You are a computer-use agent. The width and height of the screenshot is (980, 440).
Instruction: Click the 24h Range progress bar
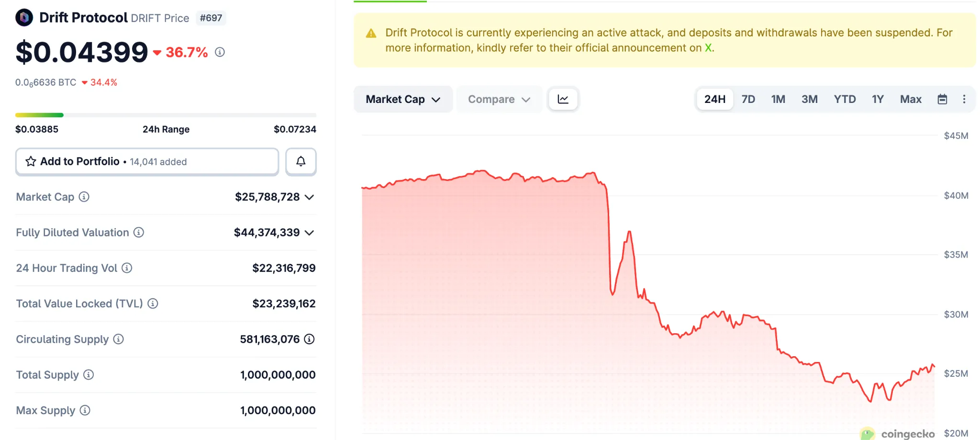coord(166,115)
